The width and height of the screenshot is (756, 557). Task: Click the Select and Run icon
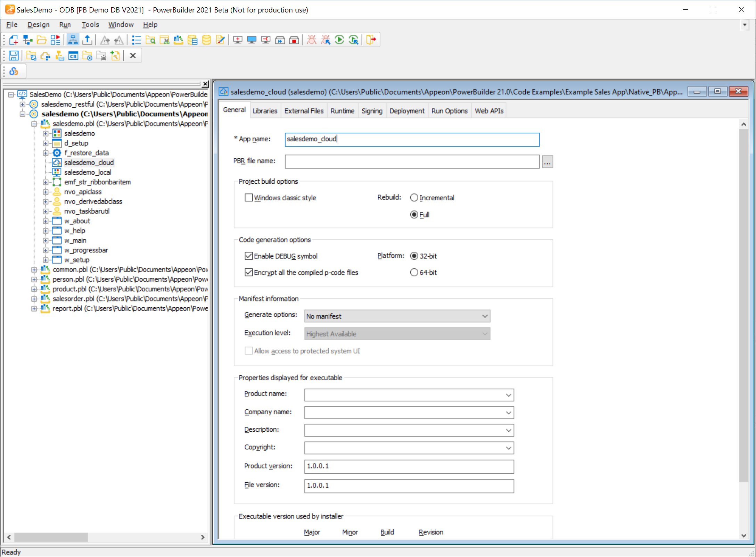[354, 40]
